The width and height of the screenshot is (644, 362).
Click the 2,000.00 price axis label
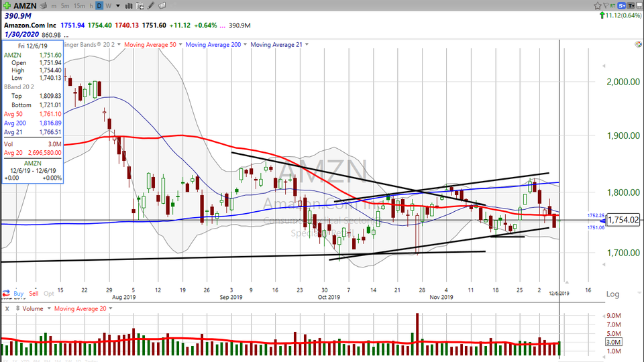[x=623, y=82]
